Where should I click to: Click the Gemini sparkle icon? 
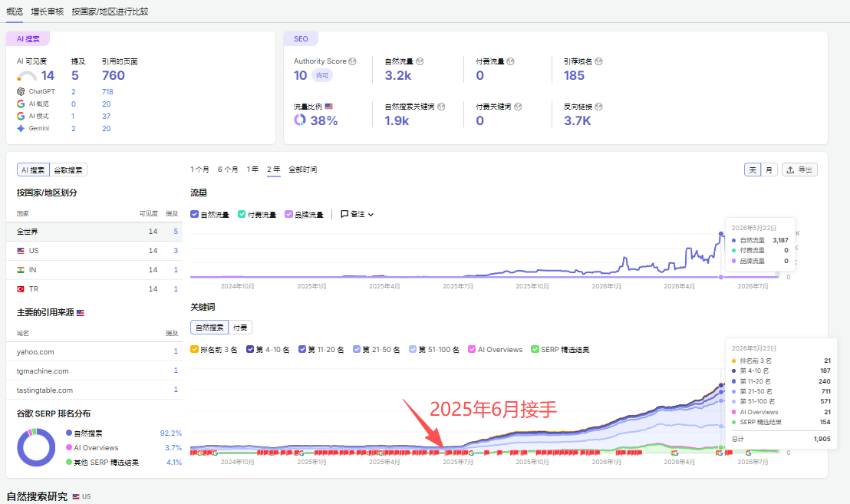point(21,128)
